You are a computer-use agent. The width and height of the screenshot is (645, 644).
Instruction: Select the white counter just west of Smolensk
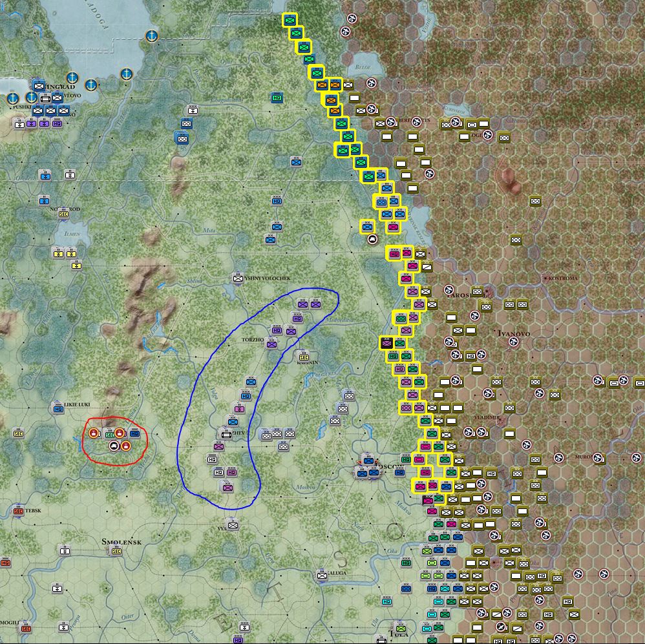pos(65,550)
